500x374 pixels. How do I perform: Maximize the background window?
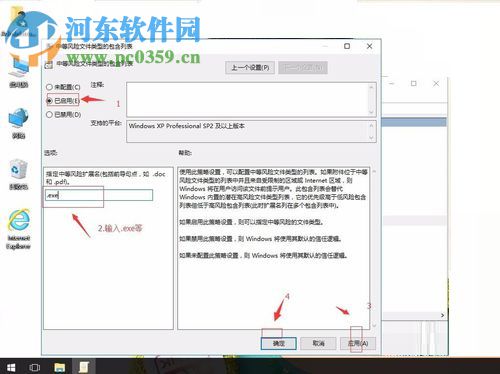[x=414, y=83]
